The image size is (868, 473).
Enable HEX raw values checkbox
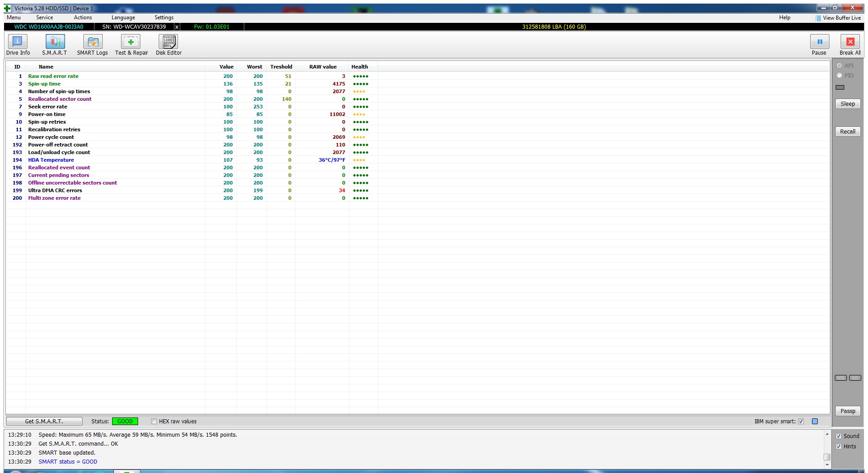click(154, 421)
